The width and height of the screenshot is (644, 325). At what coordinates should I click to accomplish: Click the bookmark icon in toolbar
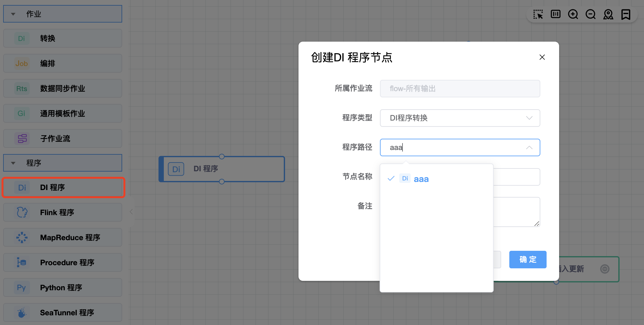626,14
